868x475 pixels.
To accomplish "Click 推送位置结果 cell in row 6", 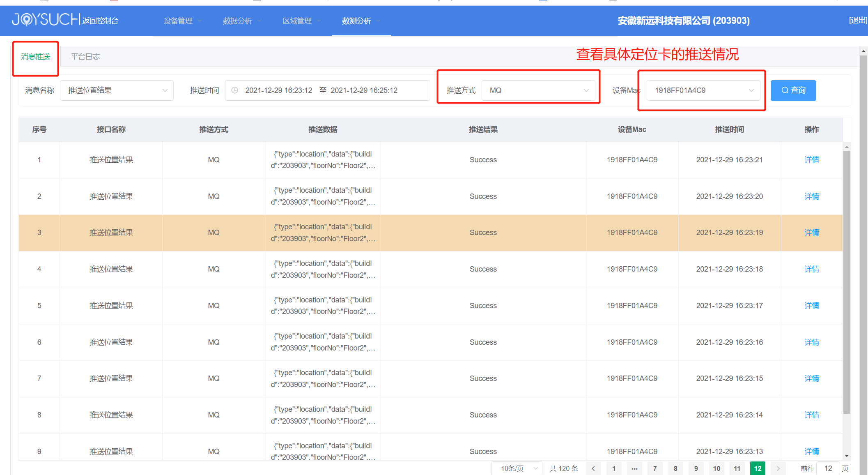I will pos(111,342).
